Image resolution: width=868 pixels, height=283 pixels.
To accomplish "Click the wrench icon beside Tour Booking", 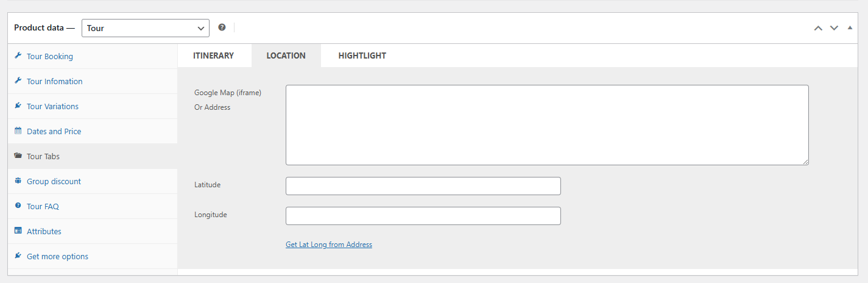I will [x=18, y=56].
